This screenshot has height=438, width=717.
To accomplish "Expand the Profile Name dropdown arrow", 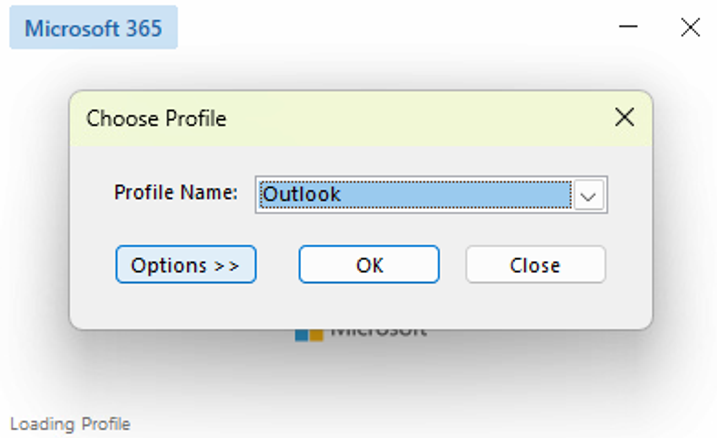I will tap(588, 195).
